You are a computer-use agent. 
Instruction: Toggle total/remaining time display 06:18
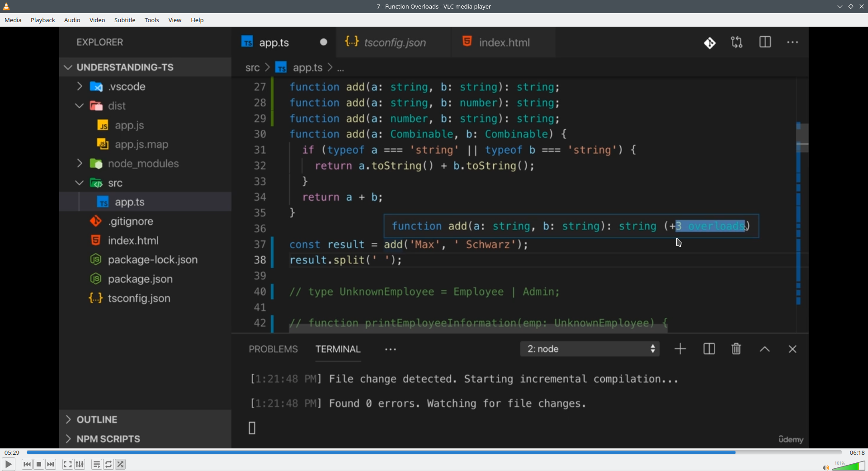pyautogui.click(x=857, y=452)
